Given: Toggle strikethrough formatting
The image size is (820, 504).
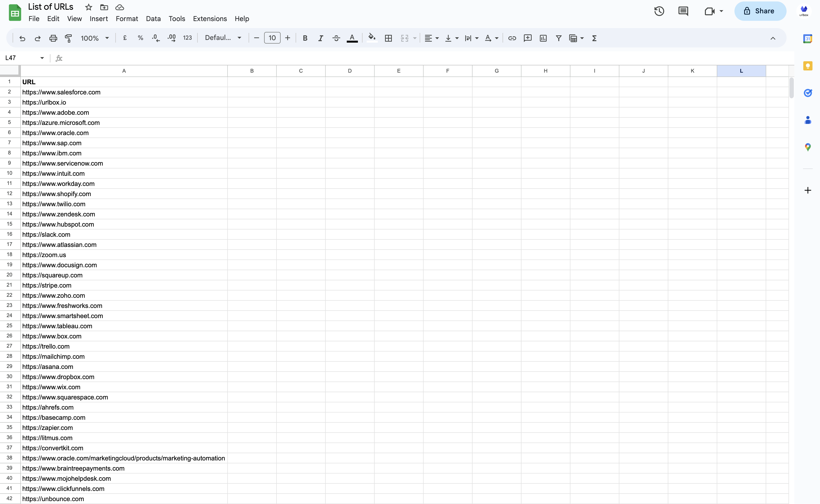Looking at the screenshot, I should point(336,38).
